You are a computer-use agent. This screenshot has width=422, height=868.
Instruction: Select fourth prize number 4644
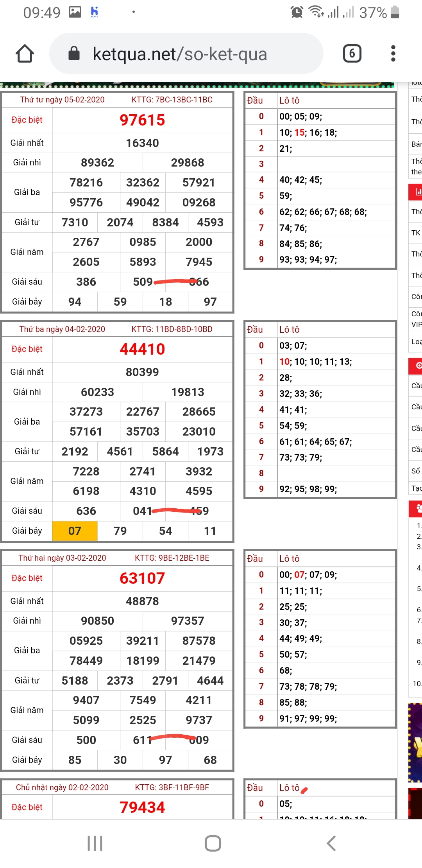pos(210,681)
